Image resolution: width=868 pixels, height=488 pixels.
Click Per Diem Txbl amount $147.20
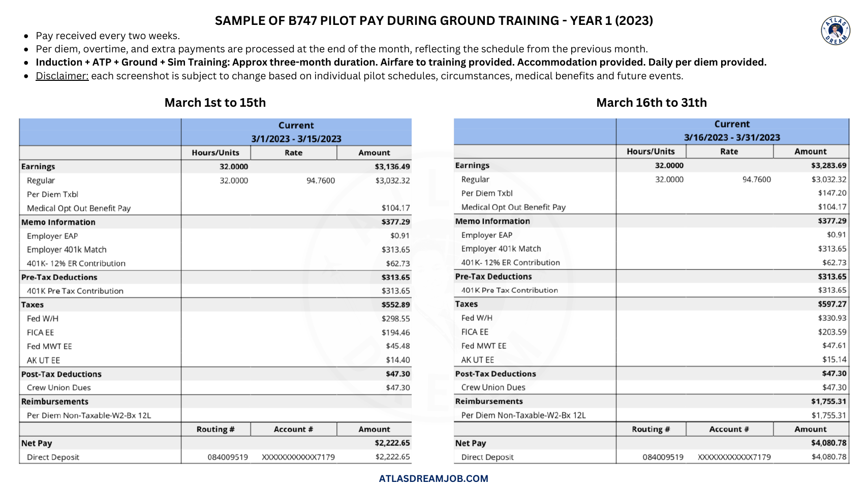pyautogui.click(x=832, y=193)
